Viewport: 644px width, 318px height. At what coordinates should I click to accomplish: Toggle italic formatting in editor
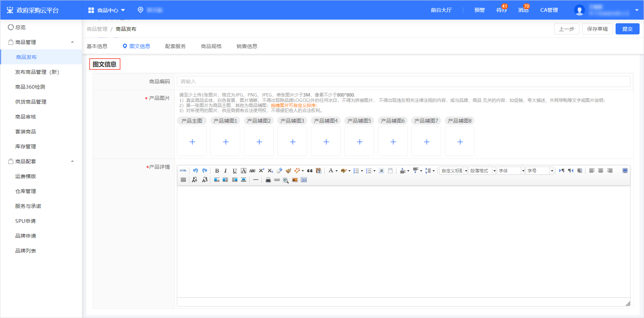tap(226, 171)
